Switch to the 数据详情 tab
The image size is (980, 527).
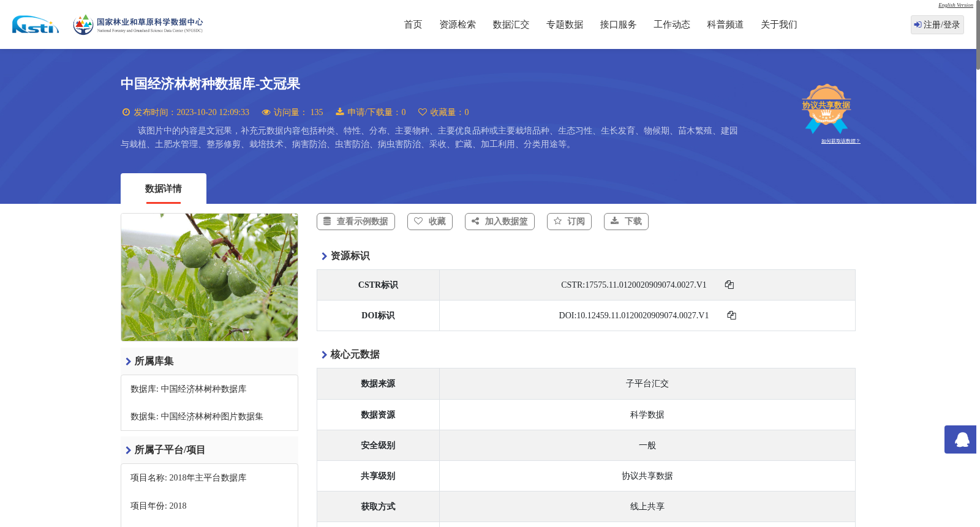[164, 189]
